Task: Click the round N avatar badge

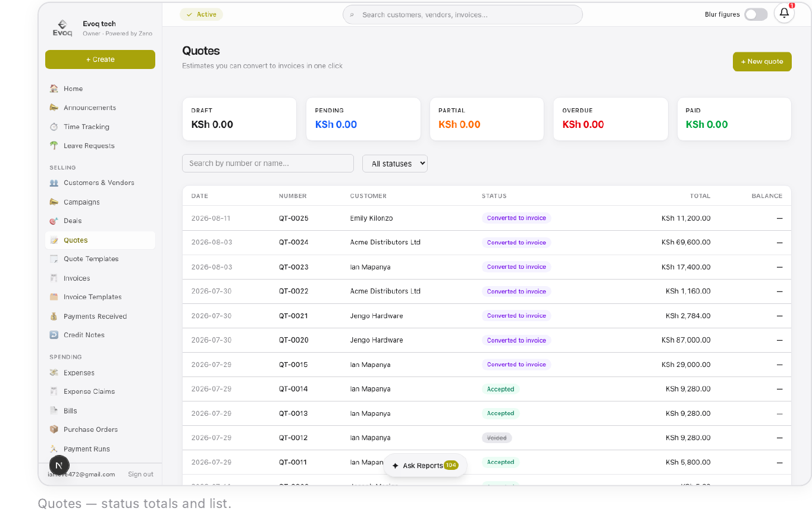Action: click(x=58, y=465)
